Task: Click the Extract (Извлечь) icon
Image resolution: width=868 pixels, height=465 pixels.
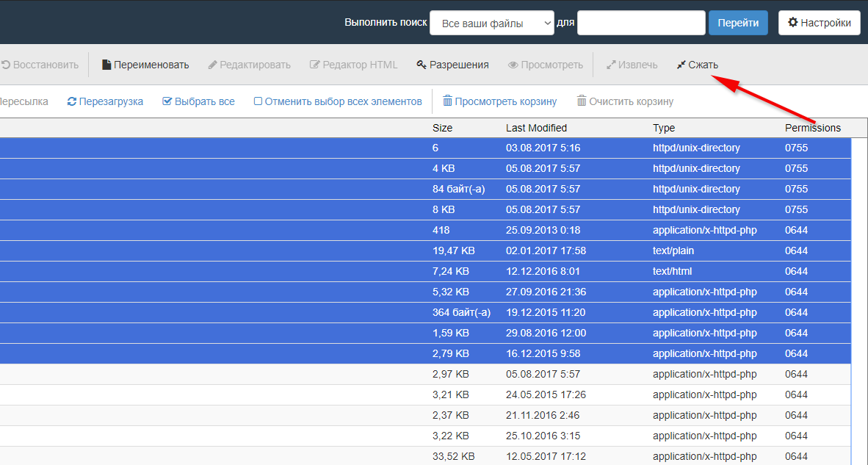Action: (x=610, y=65)
